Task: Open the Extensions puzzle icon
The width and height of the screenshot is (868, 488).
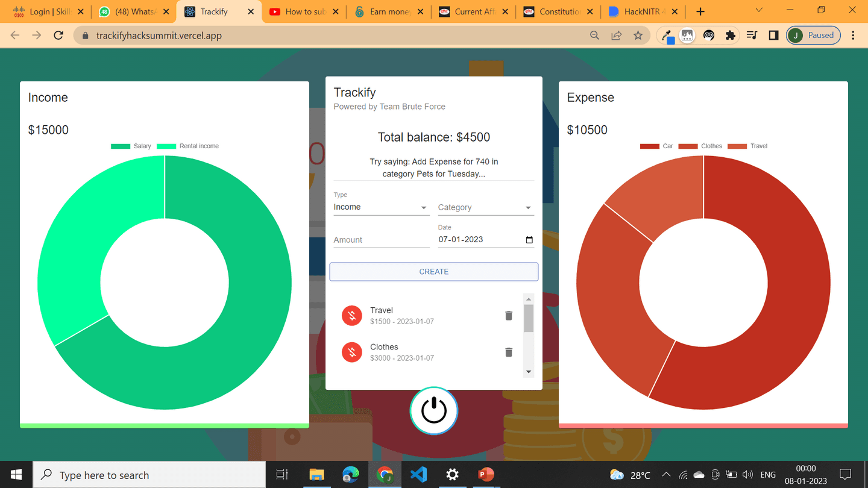Action: click(x=731, y=36)
